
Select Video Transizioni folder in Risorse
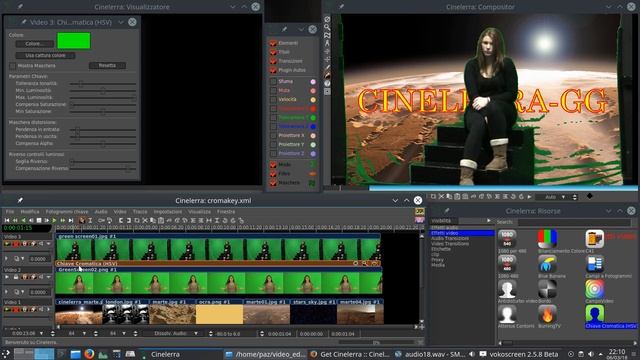click(x=450, y=244)
